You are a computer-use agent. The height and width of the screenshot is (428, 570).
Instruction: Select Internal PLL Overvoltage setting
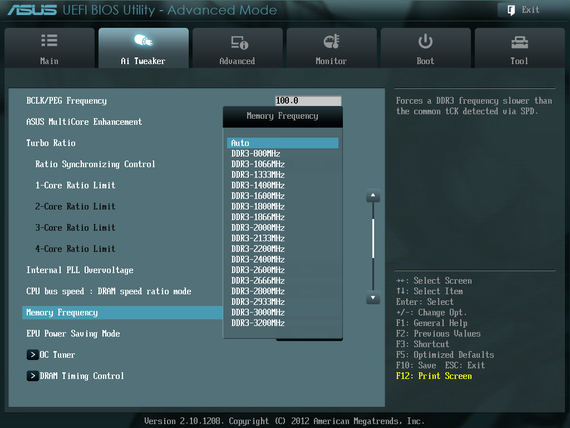[x=80, y=270]
